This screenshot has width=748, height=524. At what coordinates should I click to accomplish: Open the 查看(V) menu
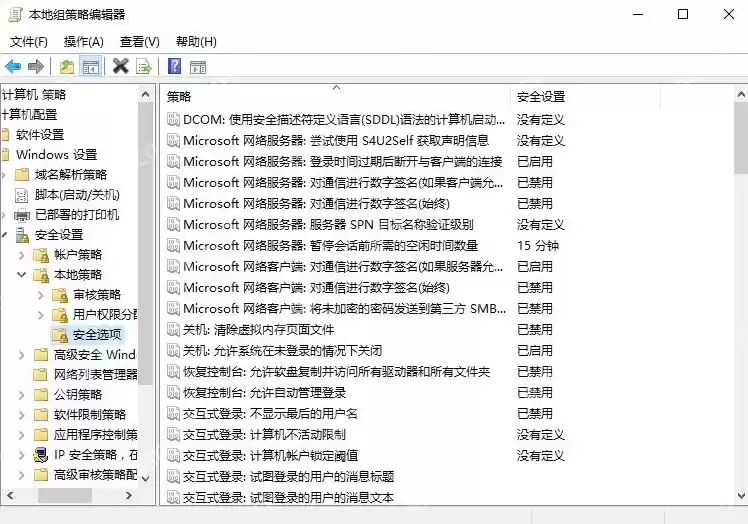click(139, 42)
